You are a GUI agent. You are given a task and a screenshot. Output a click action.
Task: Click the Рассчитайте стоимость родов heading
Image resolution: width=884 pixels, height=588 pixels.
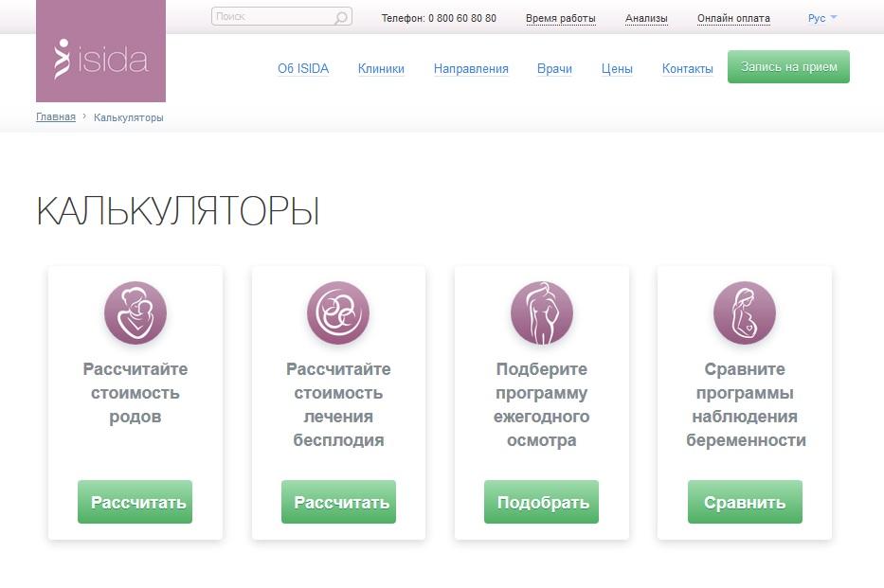135,393
